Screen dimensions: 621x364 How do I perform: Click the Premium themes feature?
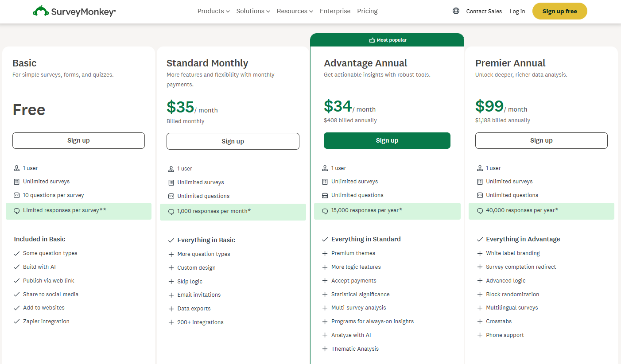pos(353,253)
